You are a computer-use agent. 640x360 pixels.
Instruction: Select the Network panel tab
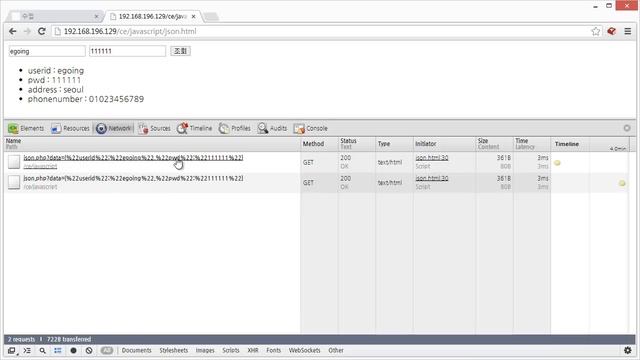[x=113, y=129]
